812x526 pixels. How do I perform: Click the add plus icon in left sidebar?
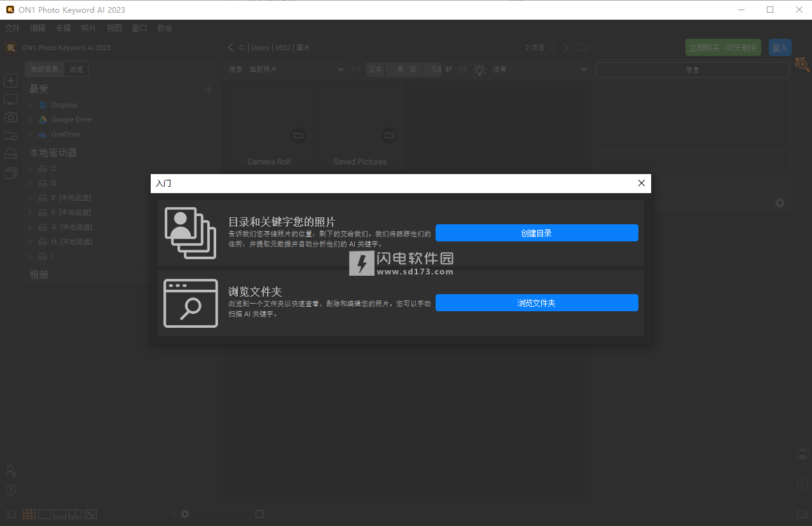click(11, 81)
